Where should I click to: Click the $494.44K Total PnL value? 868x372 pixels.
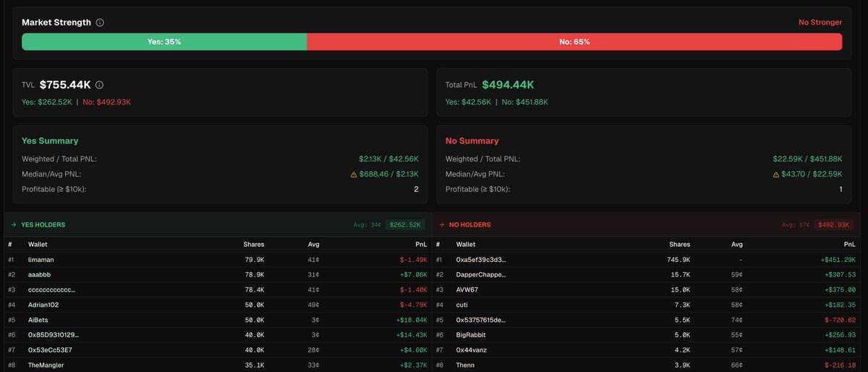(508, 85)
